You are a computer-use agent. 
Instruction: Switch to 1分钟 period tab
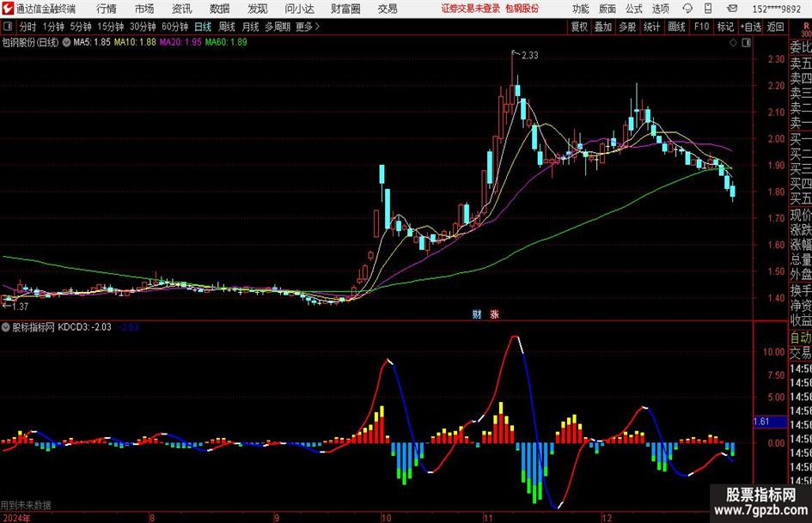(52, 27)
